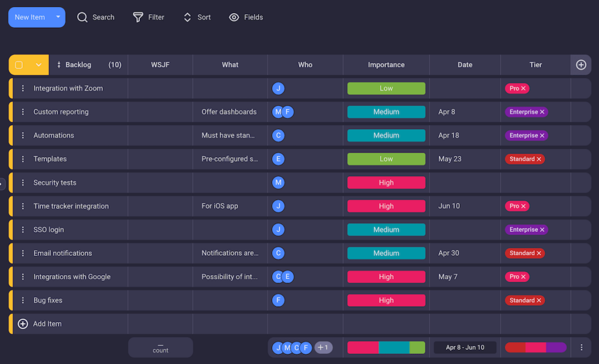Screen dimensions: 599x364
Task: Open Fields via the eye icon
Action: pyautogui.click(x=234, y=18)
